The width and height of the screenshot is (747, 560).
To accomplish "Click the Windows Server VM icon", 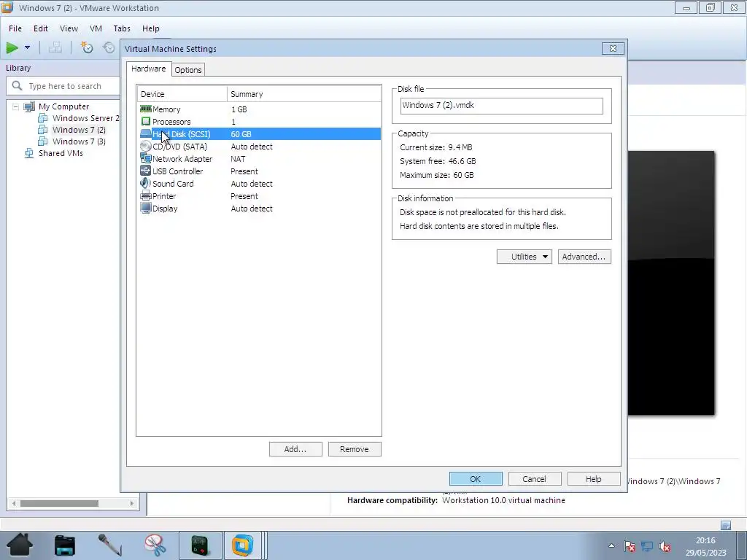I will (x=43, y=118).
